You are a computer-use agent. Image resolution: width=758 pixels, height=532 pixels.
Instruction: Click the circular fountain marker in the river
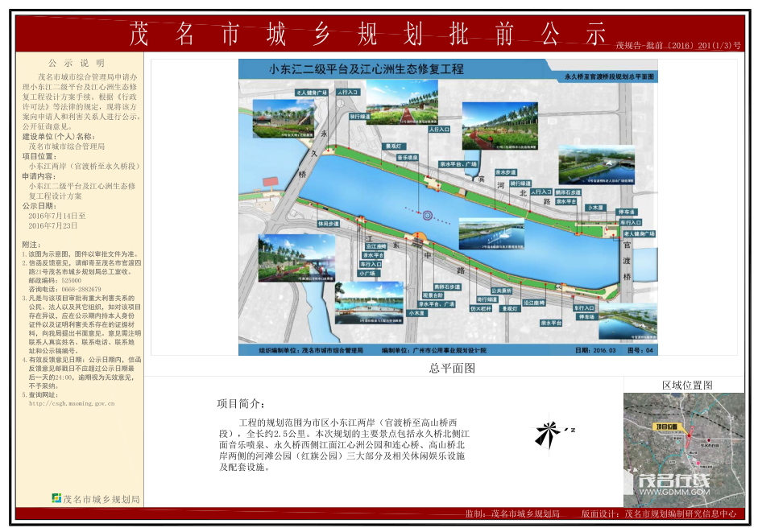click(428, 216)
